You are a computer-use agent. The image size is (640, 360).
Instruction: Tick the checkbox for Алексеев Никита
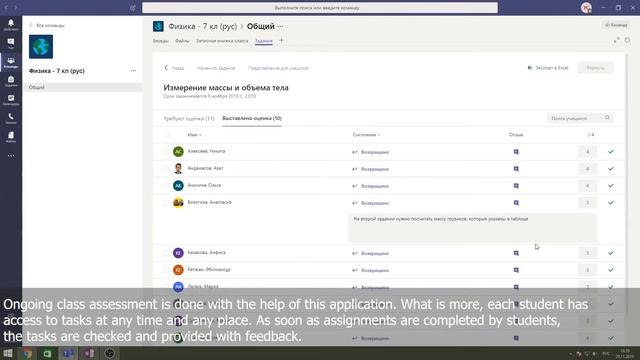tap(166, 152)
